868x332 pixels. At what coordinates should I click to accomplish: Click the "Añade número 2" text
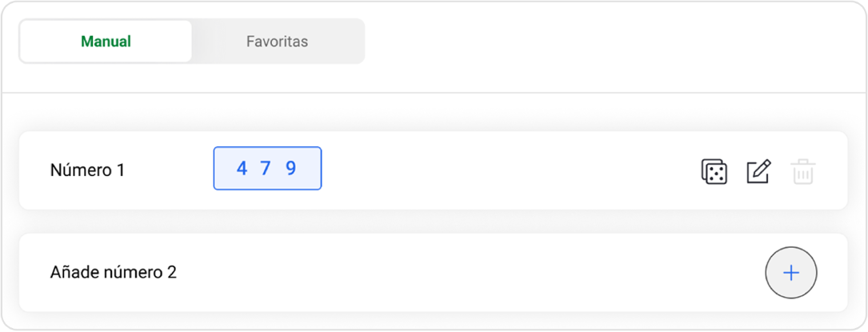click(x=113, y=273)
